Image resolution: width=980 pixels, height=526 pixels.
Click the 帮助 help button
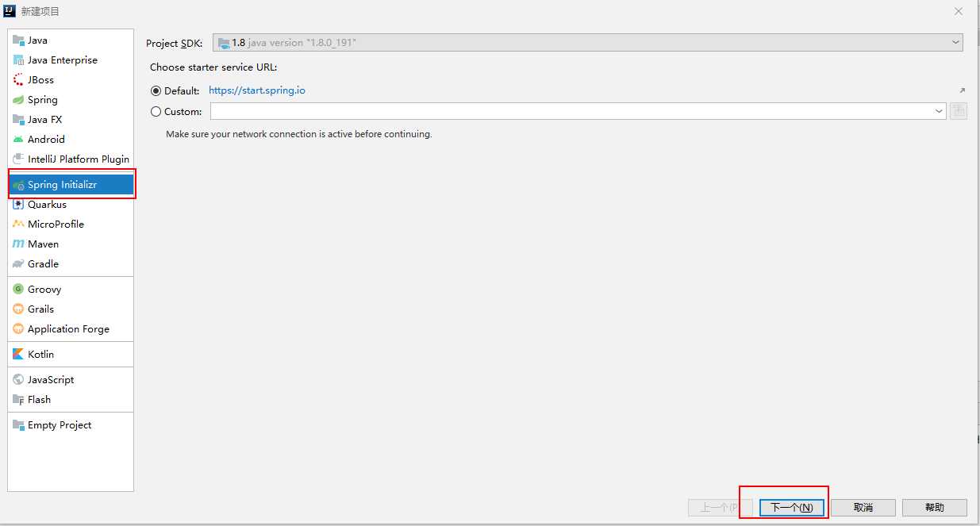click(x=935, y=508)
